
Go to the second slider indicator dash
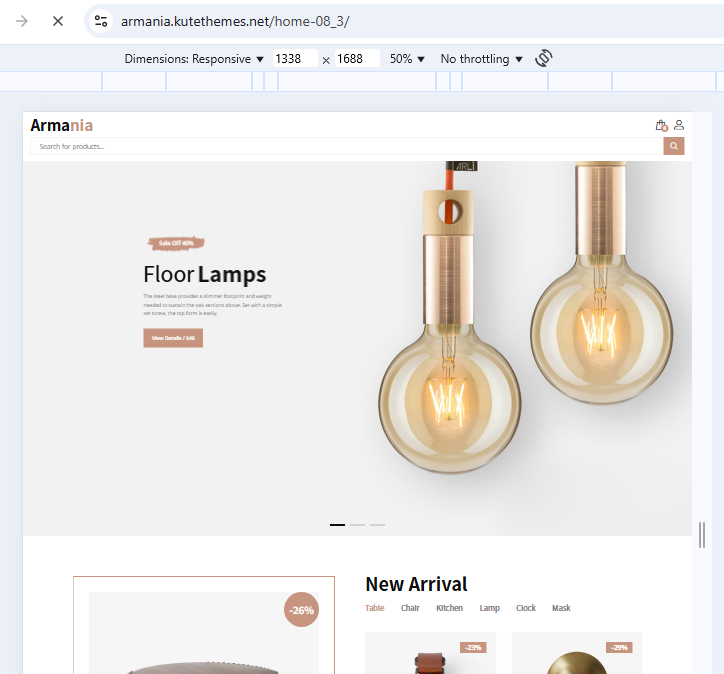click(x=357, y=525)
